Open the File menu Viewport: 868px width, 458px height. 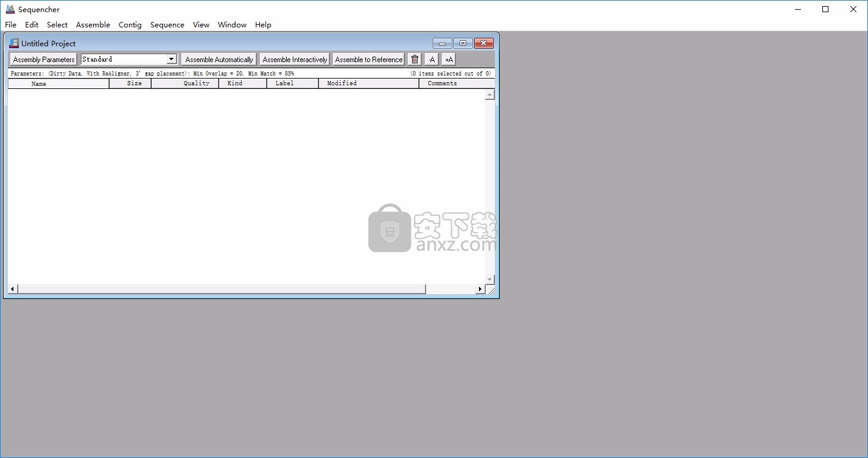point(11,25)
